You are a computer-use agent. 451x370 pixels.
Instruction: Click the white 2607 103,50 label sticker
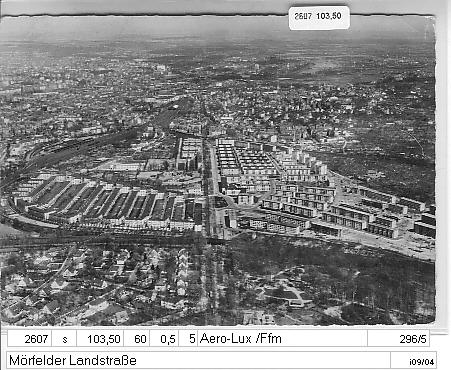(319, 18)
